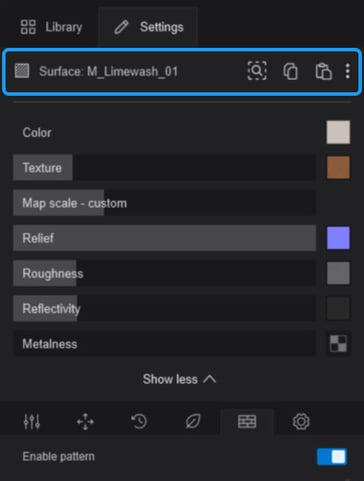Click the pick material magnifier icon
Viewport: 364px width, 481px height.
257,71
